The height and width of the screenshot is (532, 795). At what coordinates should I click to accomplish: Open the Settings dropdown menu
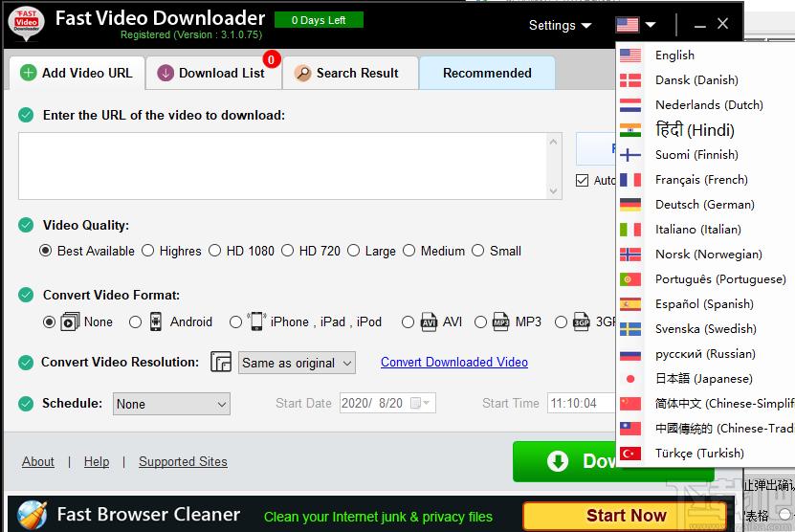click(560, 25)
